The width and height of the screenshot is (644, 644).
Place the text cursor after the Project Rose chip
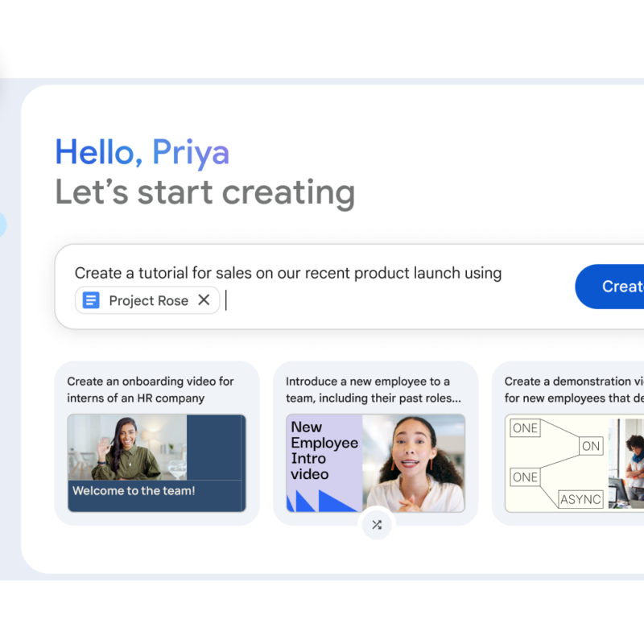(226, 300)
